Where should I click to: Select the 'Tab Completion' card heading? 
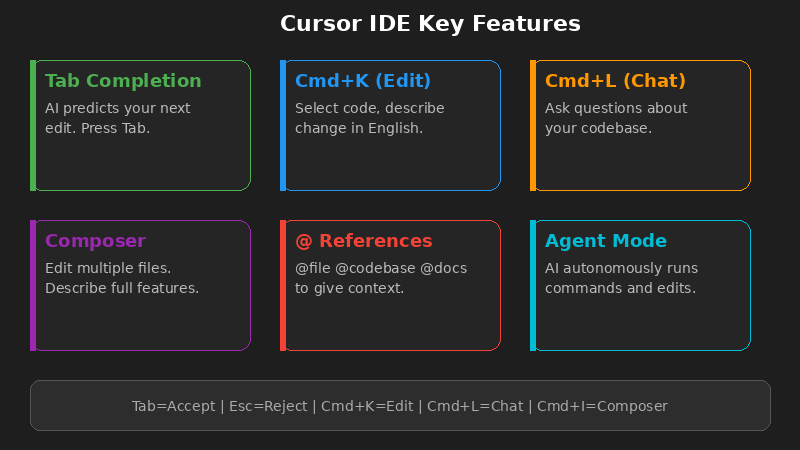123,81
